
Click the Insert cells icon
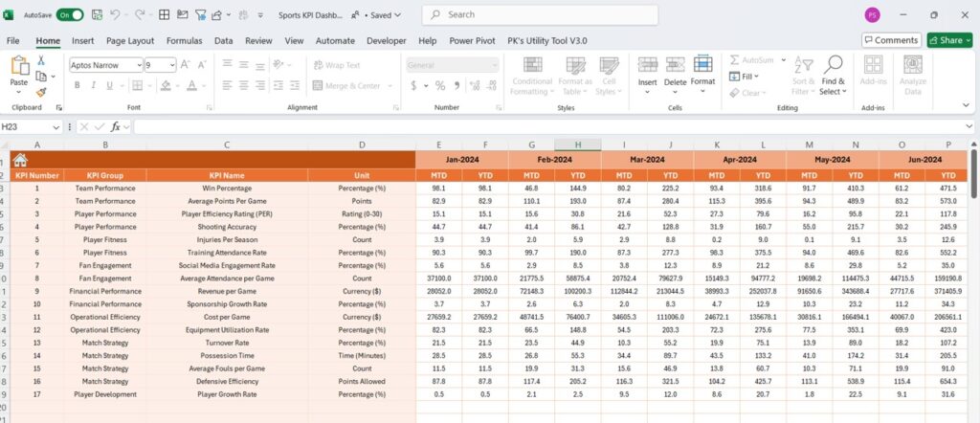click(x=648, y=65)
